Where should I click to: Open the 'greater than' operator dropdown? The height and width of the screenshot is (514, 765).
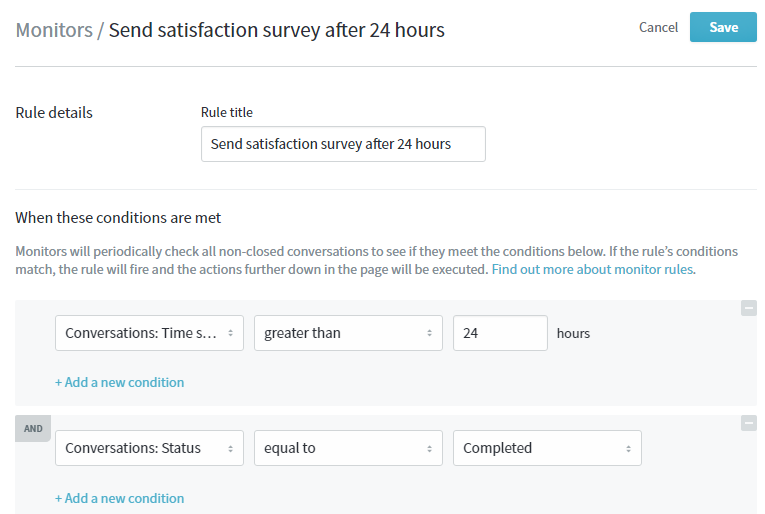pyautogui.click(x=348, y=333)
